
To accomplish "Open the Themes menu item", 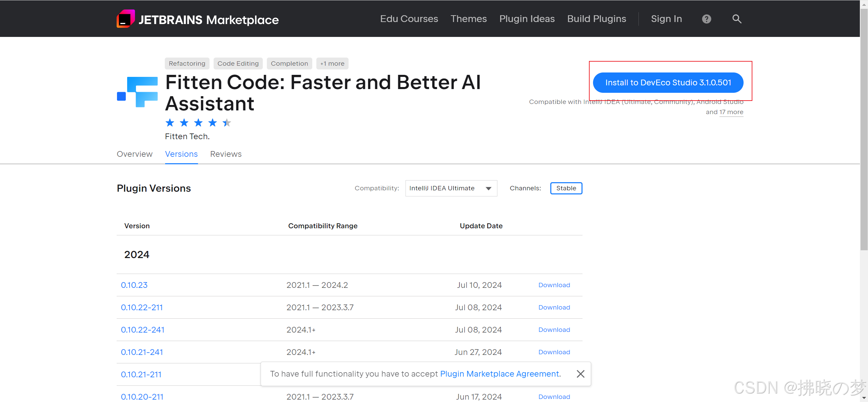I will click(x=469, y=19).
